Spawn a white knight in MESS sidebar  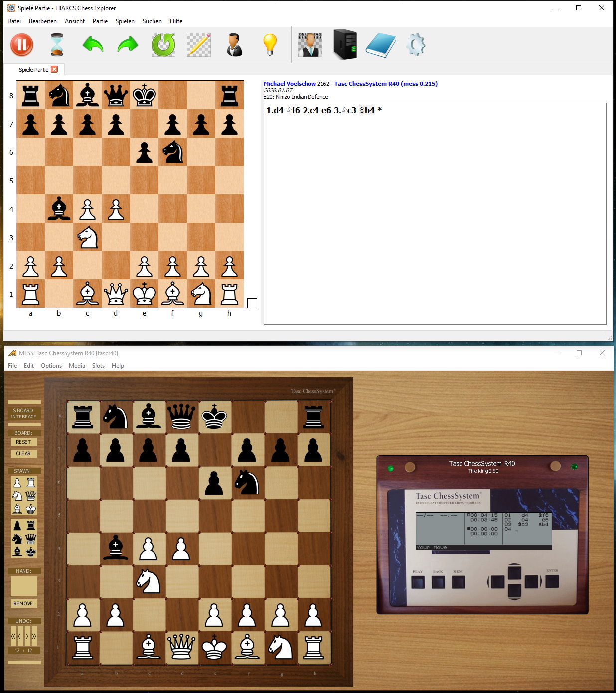click(17, 496)
